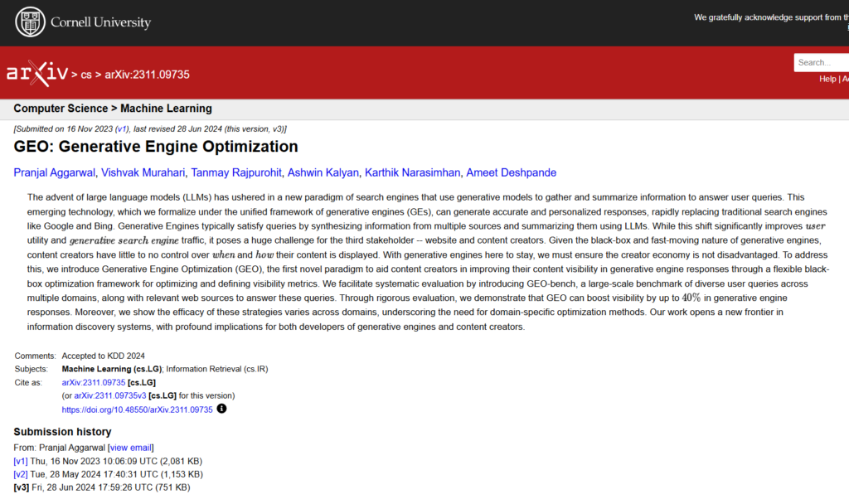Open author Pranjal Aggarwal's link
The image size is (849, 504).
point(54,172)
